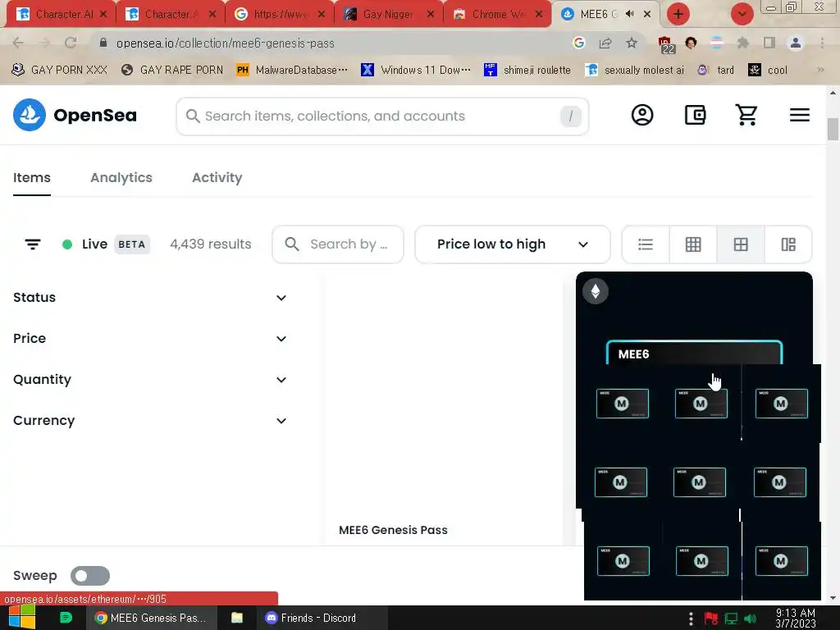Switch to mosaic layout view

click(x=788, y=244)
